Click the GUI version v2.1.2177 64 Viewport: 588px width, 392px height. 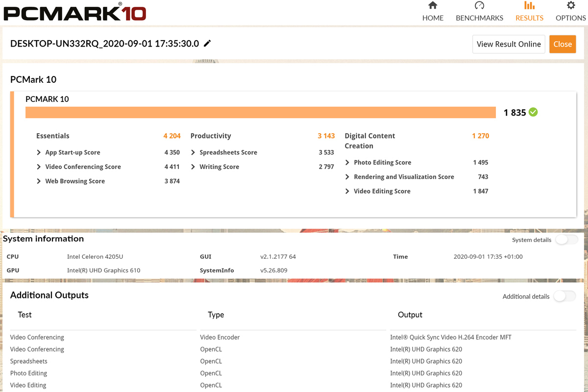point(278,256)
